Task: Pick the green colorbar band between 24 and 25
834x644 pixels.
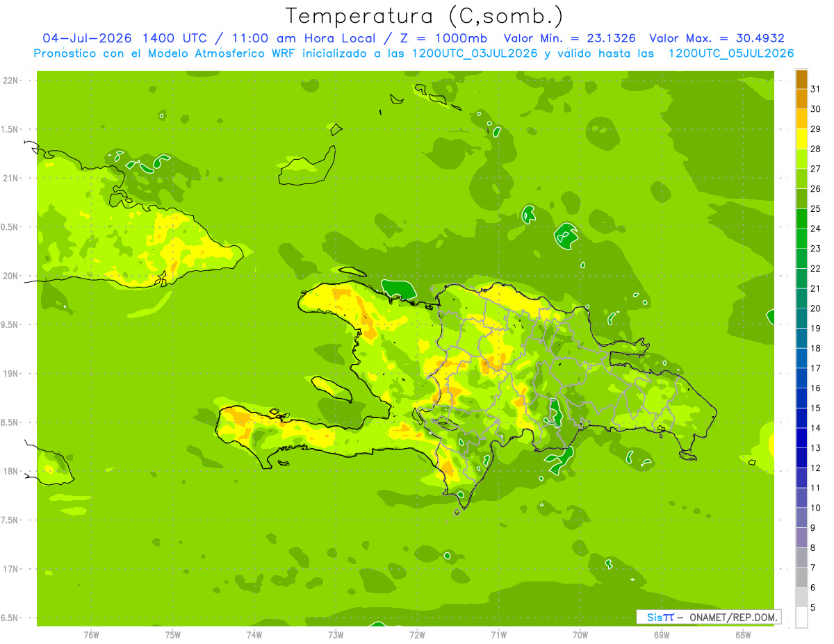Action: (x=801, y=219)
